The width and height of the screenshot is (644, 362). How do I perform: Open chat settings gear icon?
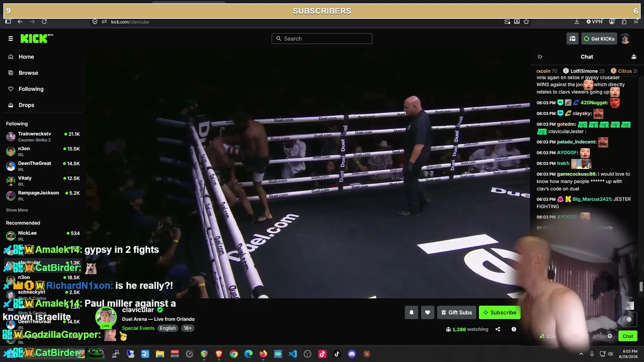pos(610,336)
